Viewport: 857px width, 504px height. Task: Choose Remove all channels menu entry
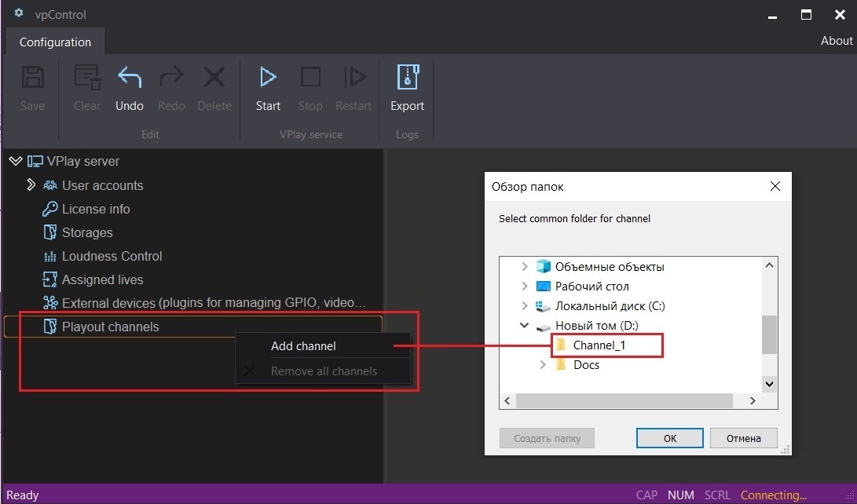tap(323, 371)
